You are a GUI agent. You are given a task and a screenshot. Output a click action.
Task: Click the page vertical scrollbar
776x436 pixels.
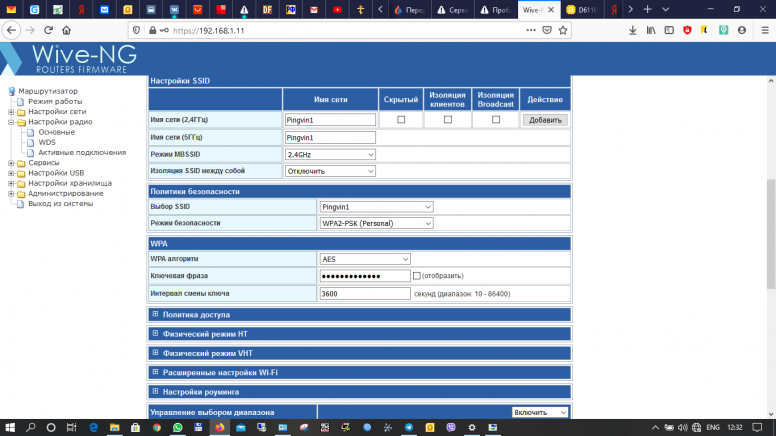pos(770,220)
